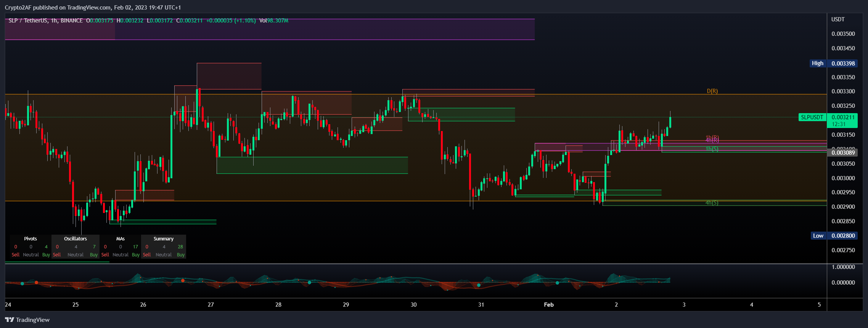
Task: Click the date label 24 on time axis
Action: [8, 305]
